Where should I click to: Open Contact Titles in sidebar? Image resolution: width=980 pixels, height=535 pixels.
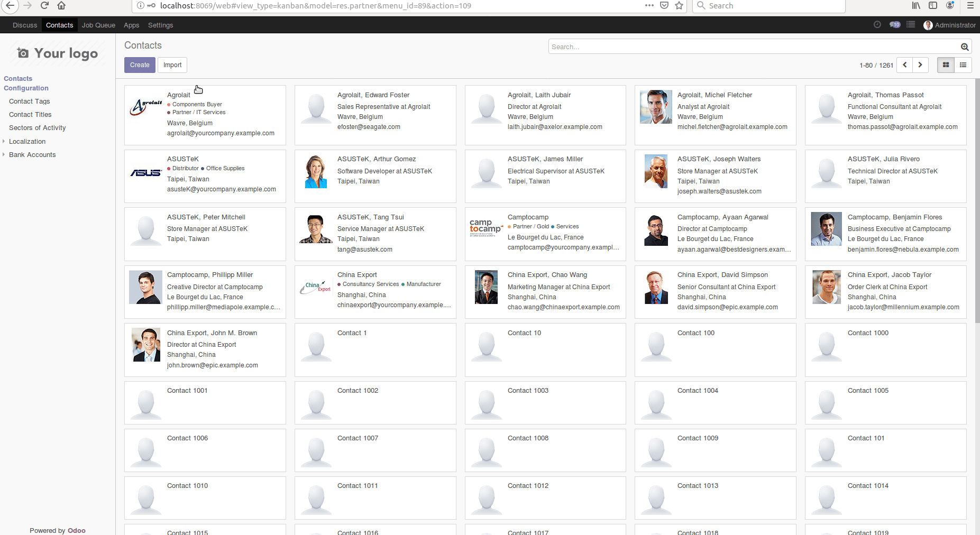30,114
